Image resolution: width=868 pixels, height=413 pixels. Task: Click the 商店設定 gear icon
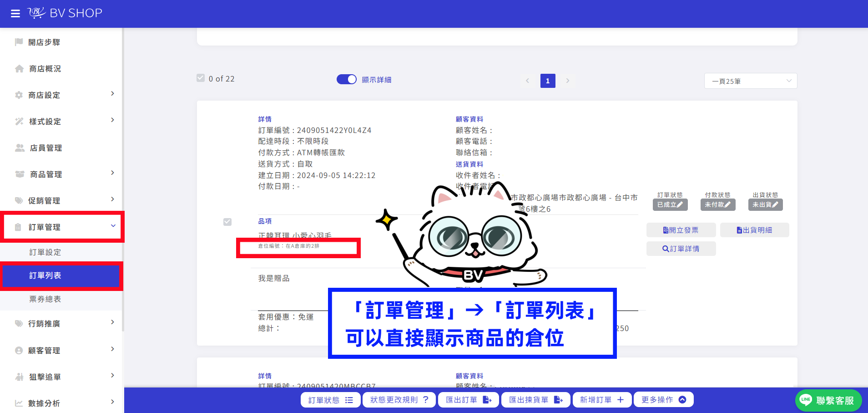tap(19, 95)
